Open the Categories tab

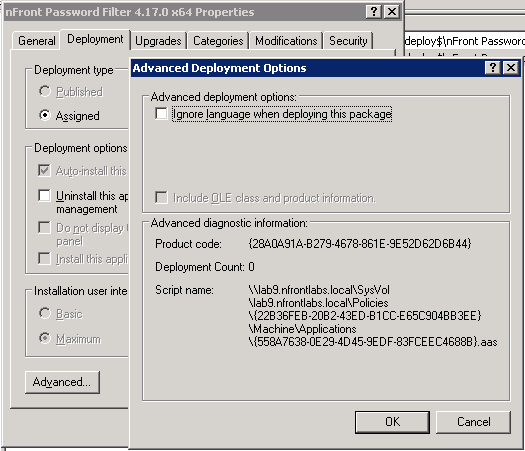(x=218, y=41)
